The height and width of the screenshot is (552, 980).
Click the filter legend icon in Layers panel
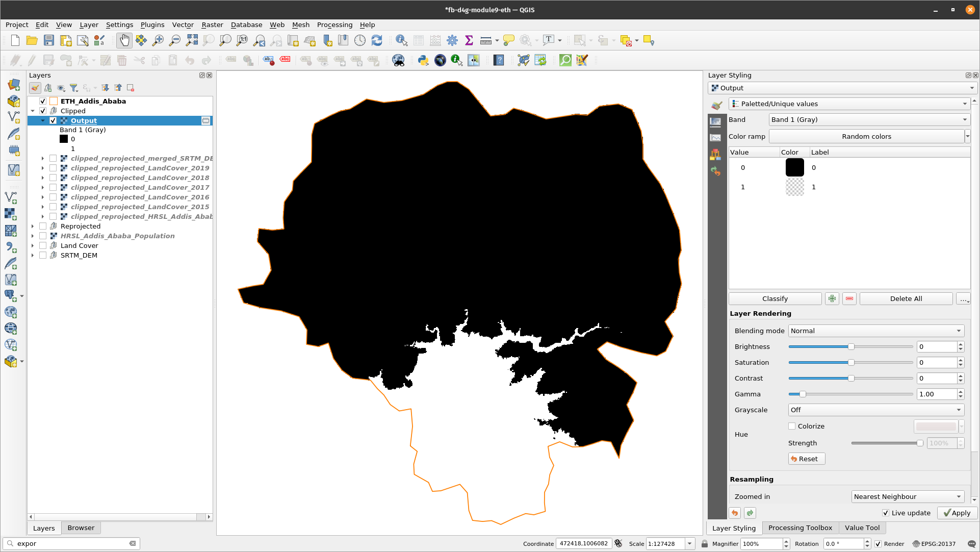point(74,88)
